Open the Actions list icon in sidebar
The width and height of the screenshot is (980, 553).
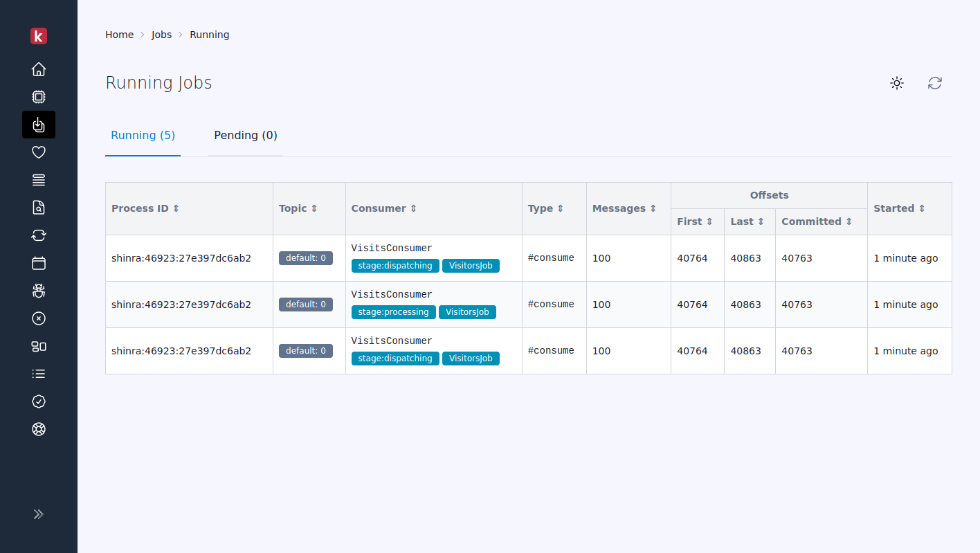pos(39,374)
